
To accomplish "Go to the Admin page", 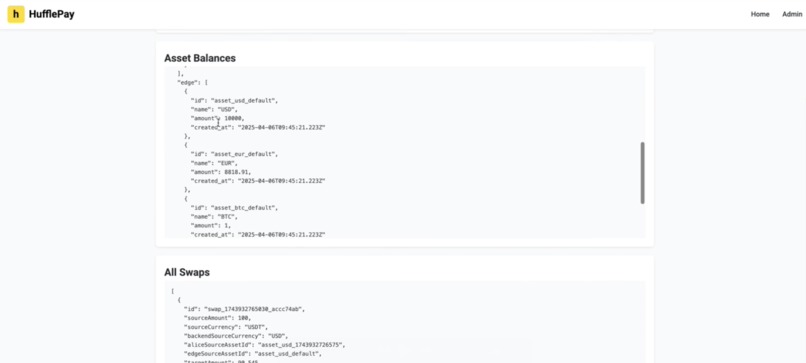I will pos(792,14).
